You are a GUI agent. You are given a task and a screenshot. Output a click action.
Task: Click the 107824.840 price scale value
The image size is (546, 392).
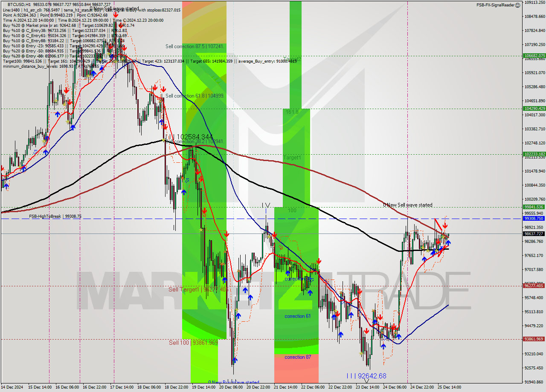coord(534,30)
